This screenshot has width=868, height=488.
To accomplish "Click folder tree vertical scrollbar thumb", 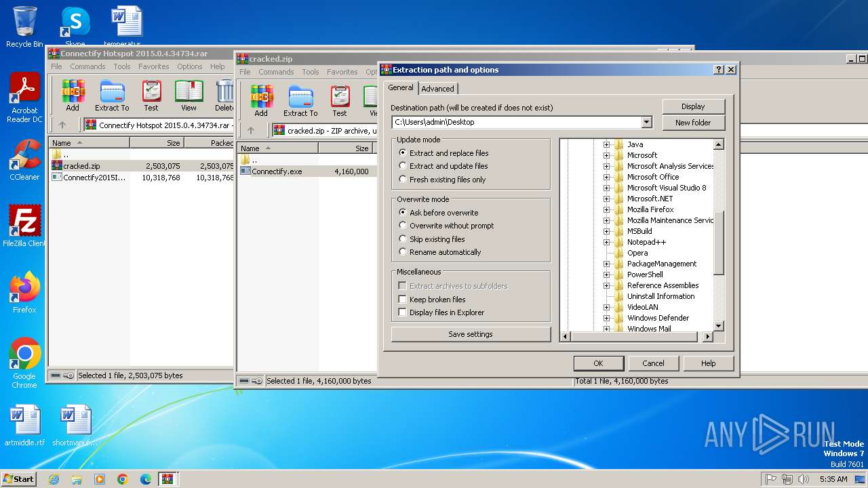I will (719, 243).
